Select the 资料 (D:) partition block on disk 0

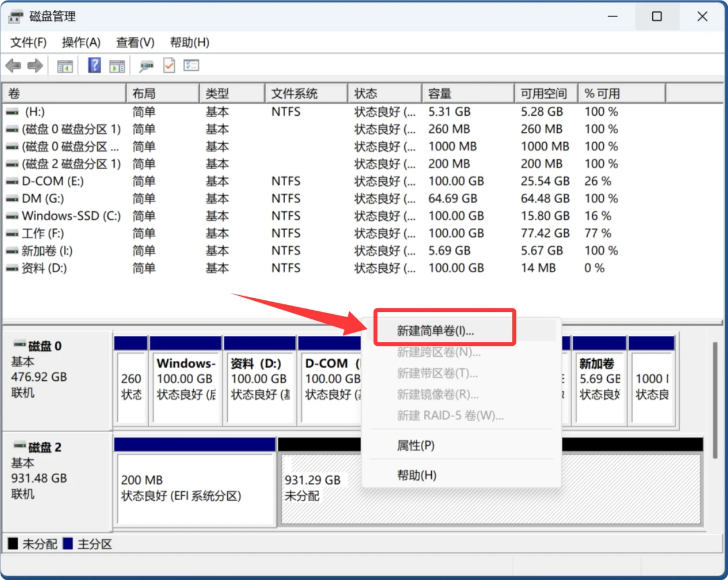pyautogui.click(x=260, y=381)
